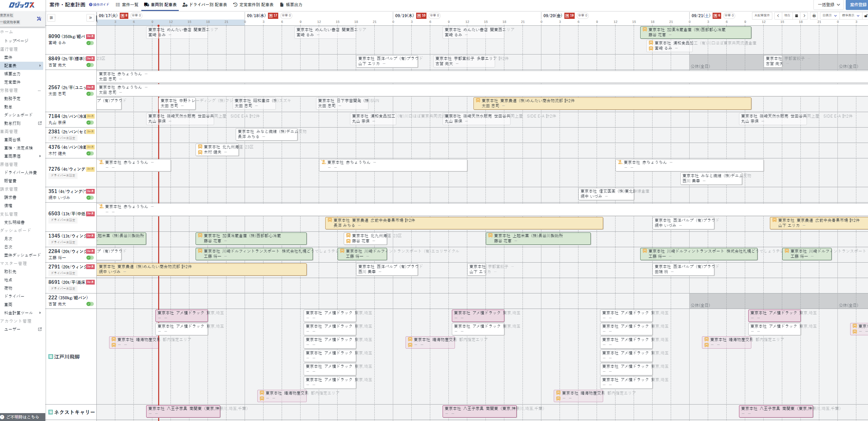Screen dimensions: 868x421
Task: Click the 案件登録 button
Action: point(858,5)
